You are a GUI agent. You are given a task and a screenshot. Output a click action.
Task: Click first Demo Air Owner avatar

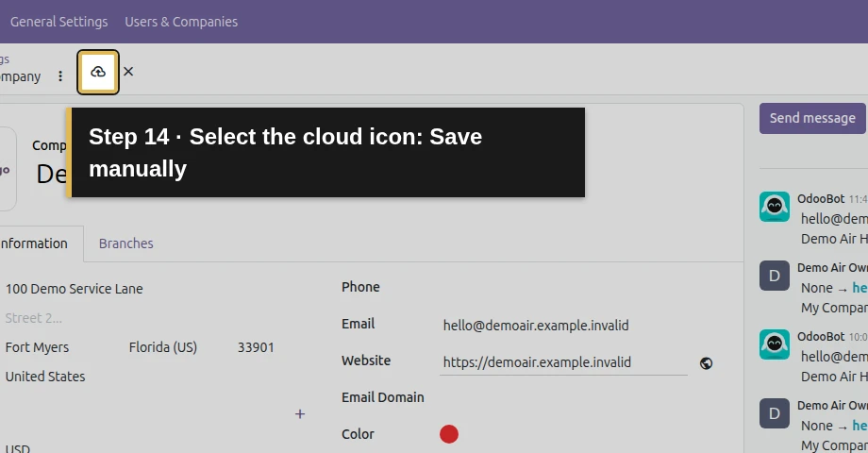pos(775,276)
